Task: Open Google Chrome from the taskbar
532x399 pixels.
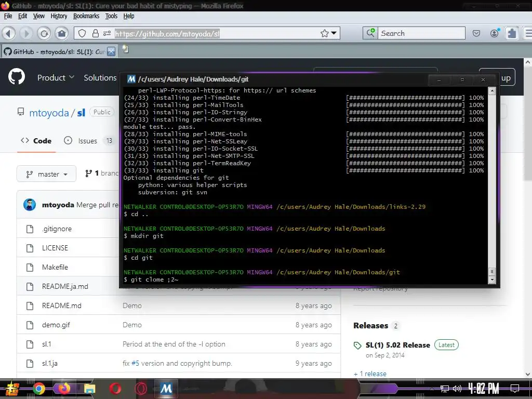Action: click(x=39, y=389)
